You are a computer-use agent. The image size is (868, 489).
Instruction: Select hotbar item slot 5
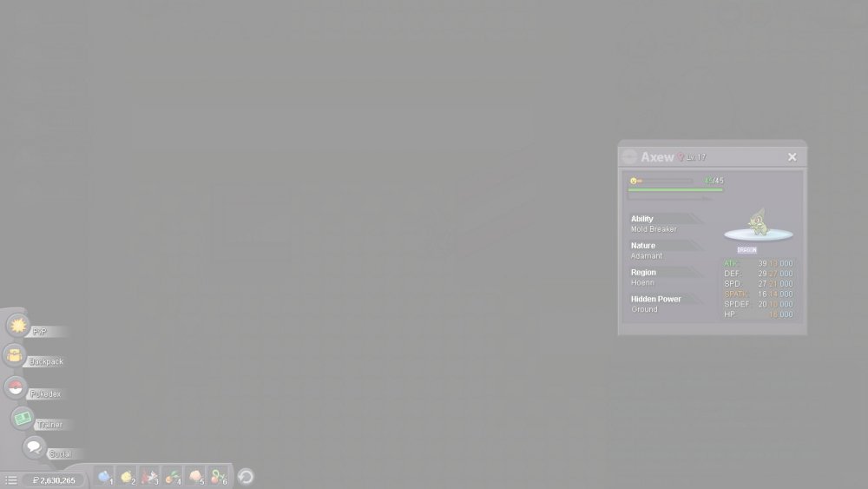tap(196, 477)
